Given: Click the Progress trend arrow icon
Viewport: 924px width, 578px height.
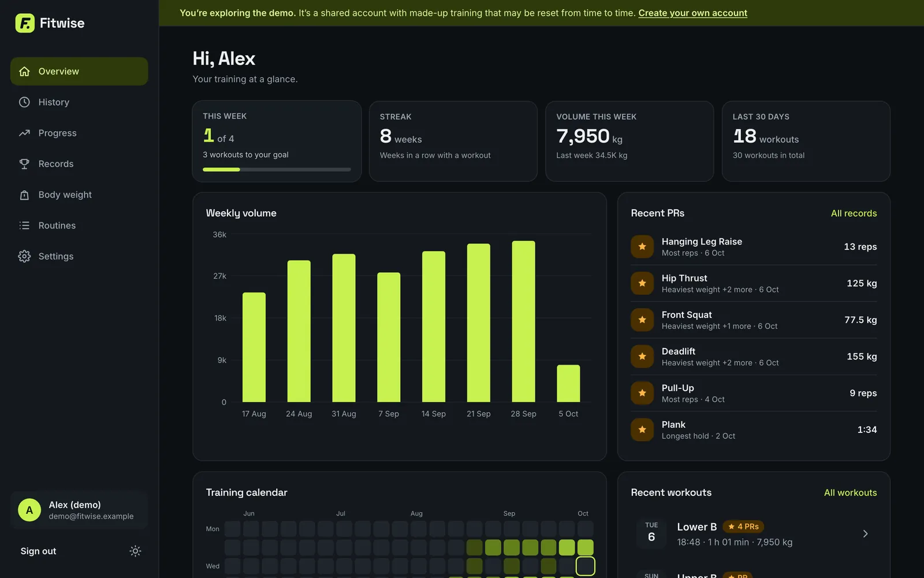Looking at the screenshot, I should click(x=24, y=133).
